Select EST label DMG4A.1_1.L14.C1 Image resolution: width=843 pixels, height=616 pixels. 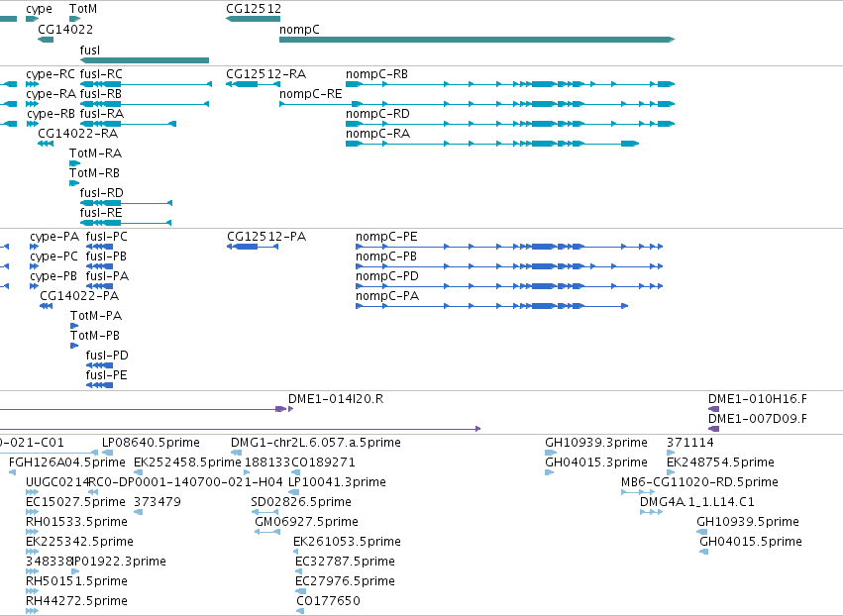point(696,502)
